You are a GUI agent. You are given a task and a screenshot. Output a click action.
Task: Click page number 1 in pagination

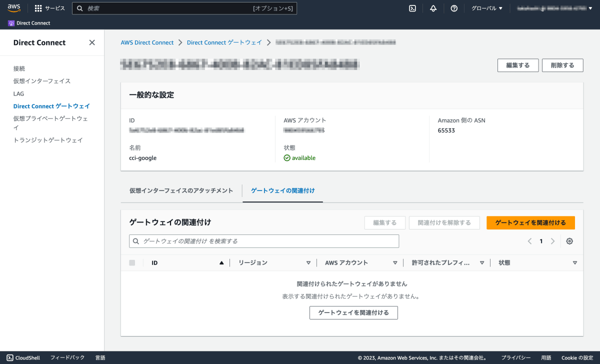pos(541,241)
